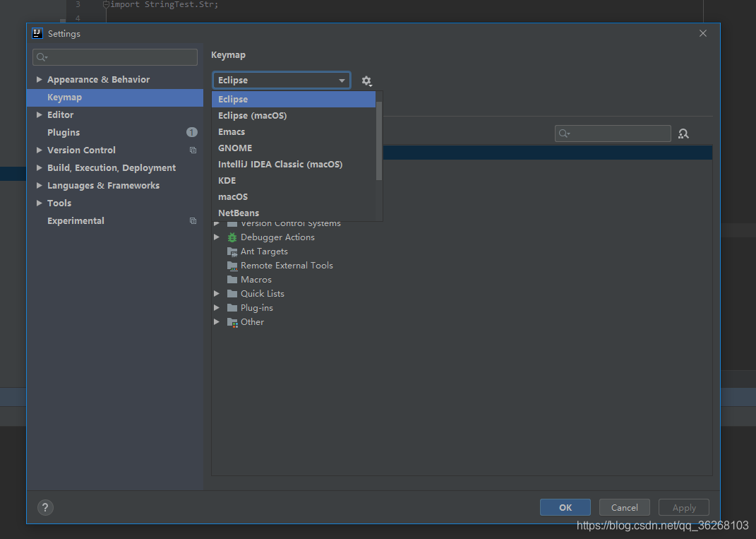Close the Settings dialog
The height and width of the screenshot is (539, 756).
tap(703, 33)
